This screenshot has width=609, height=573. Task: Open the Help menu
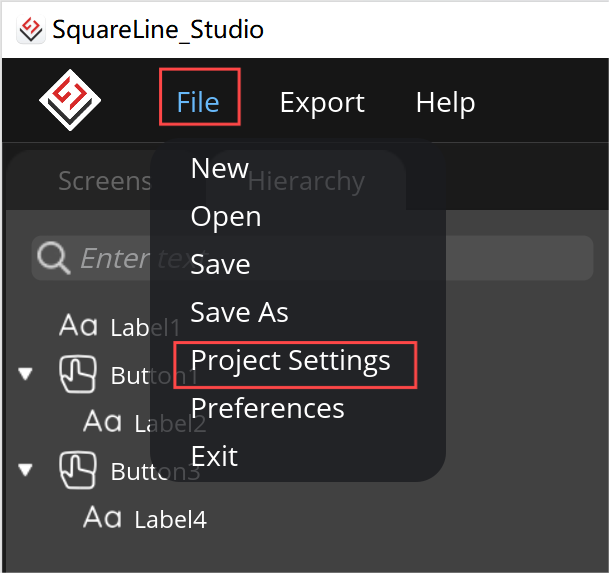pos(445,103)
